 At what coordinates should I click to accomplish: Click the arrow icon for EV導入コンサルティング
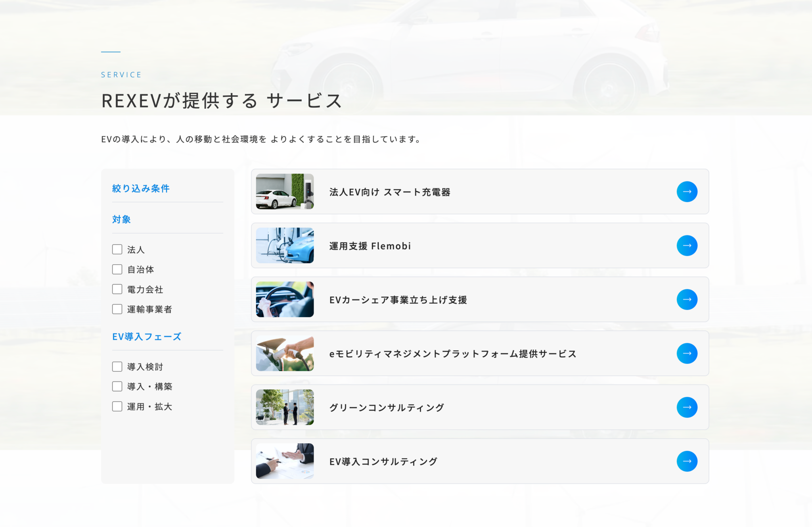click(x=687, y=461)
